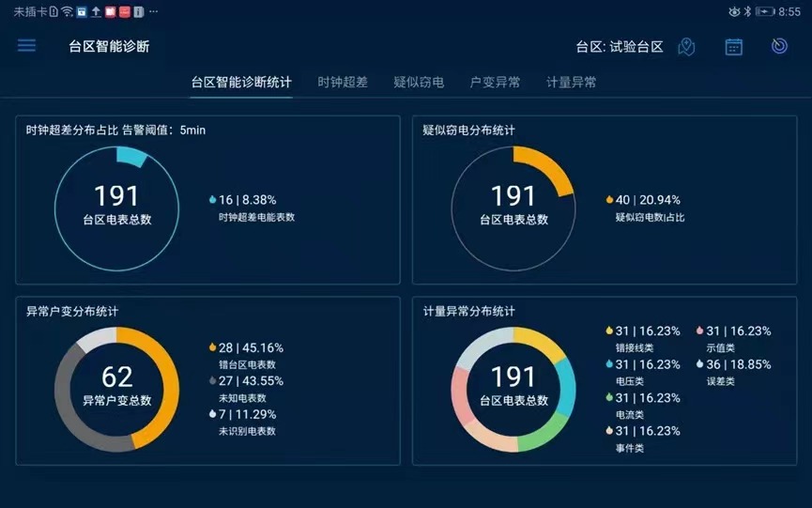Tap the Wi-Fi status bar icon
The height and width of the screenshot is (508, 812).
click(x=67, y=11)
